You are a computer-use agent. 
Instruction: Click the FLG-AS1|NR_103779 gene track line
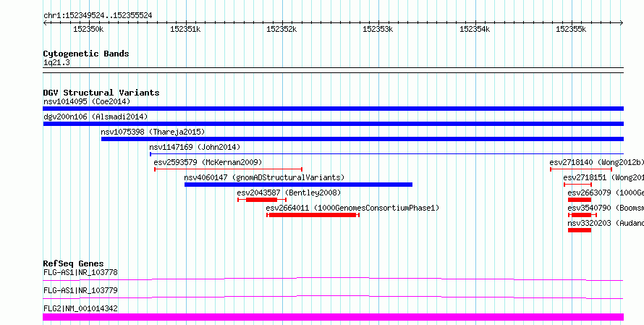click(333, 297)
